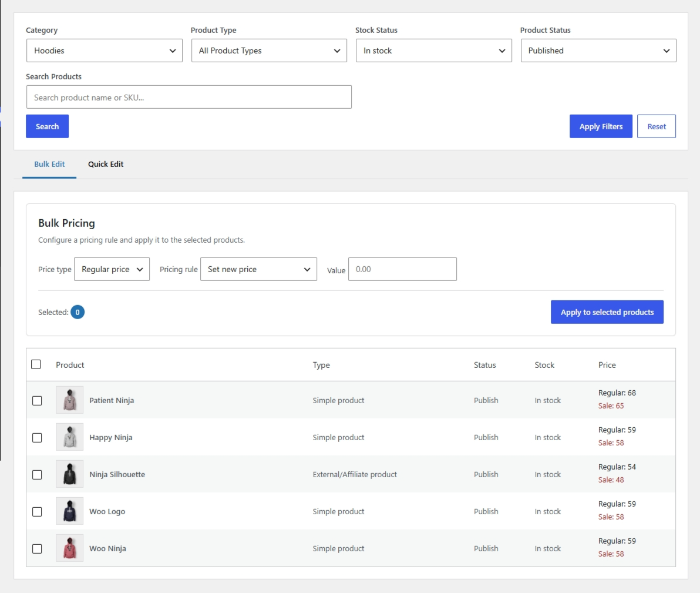This screenshot has width=700, height=593.
Task: Click the Price column header
Action: click(607, 365)
